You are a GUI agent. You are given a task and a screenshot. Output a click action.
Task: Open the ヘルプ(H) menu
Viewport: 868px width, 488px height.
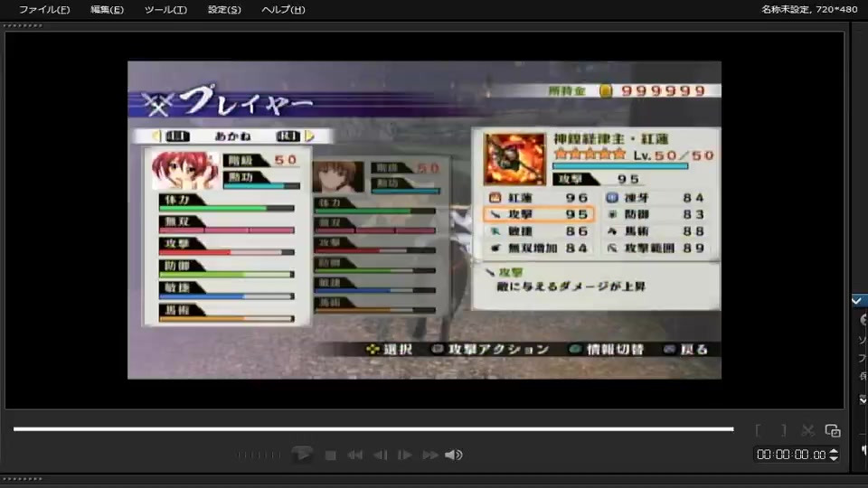click(283, 9)
